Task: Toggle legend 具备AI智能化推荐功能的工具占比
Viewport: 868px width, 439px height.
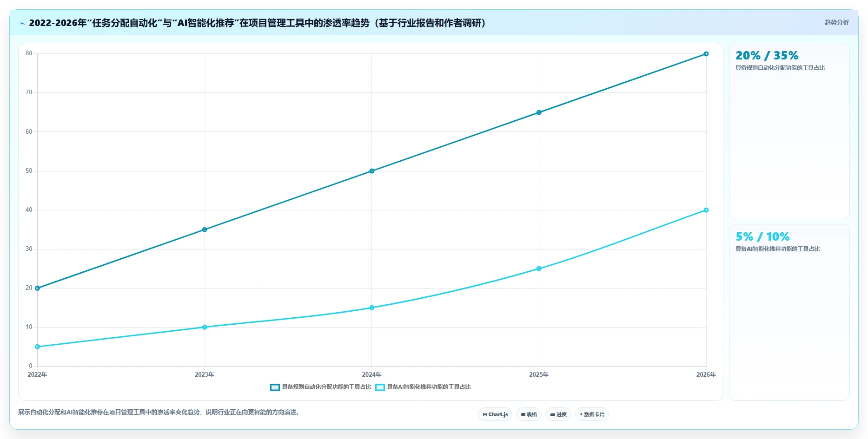Action: (x=423, y=387)
